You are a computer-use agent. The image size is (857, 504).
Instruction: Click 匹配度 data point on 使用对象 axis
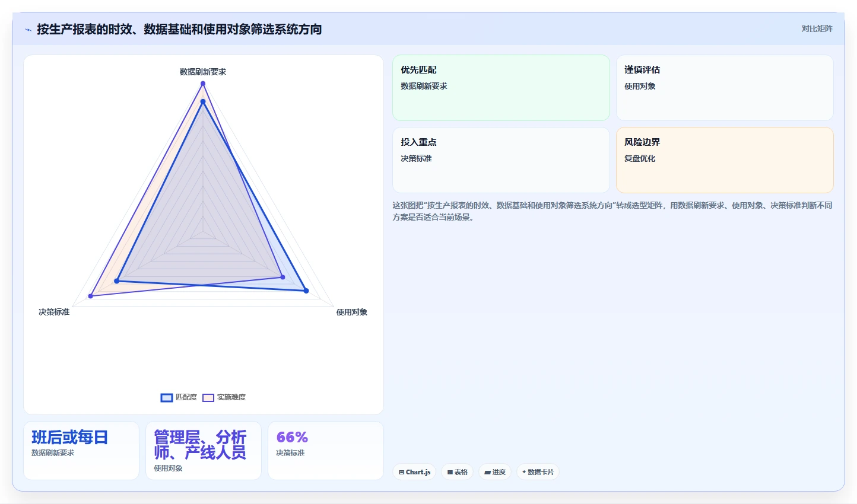[x=306, y=291]
